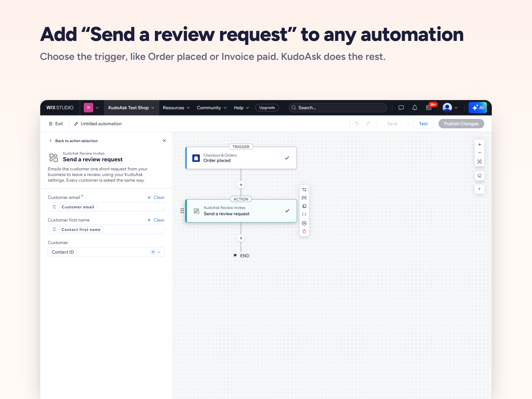Open the Resources menu
Screen dimensions: 532x399
coord(176,108)
